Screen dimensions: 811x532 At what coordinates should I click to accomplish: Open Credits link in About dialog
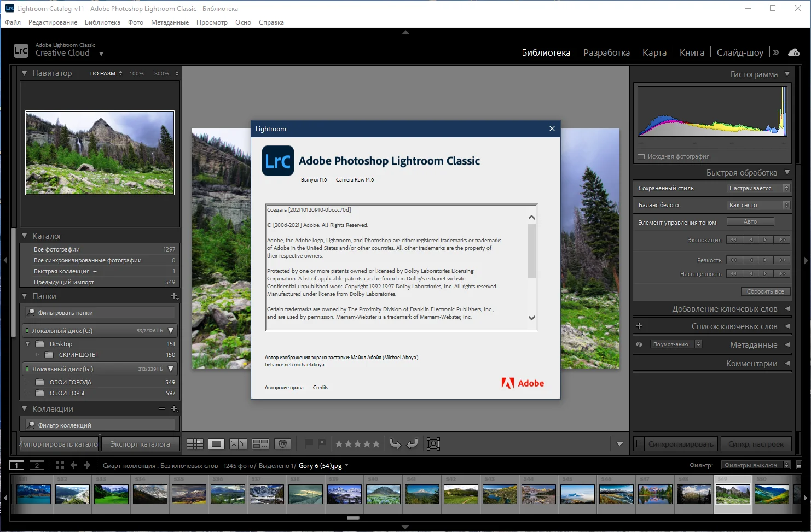pyautogui.click(x=321, y=388)
